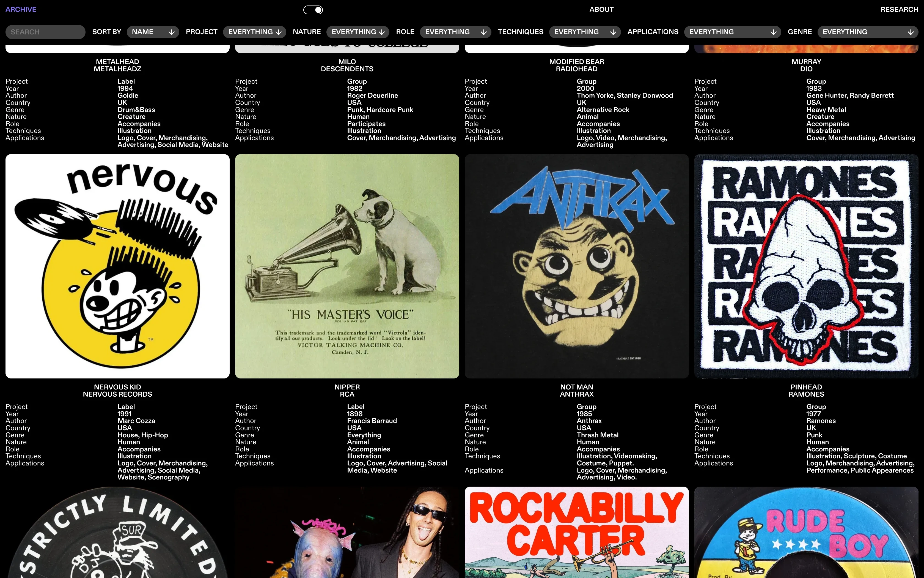This screenshot has width=924, height=578.
Task: Open the pig mask photo thumbnail
Action: point(347,533)
